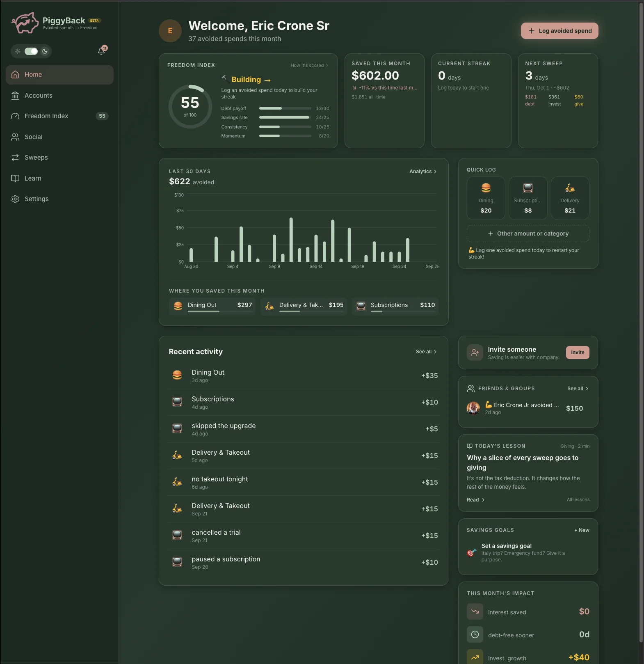Go to Home in sidebar
Image resolution: width=644 pixels, height=664 pixels.
pos(59,75)
